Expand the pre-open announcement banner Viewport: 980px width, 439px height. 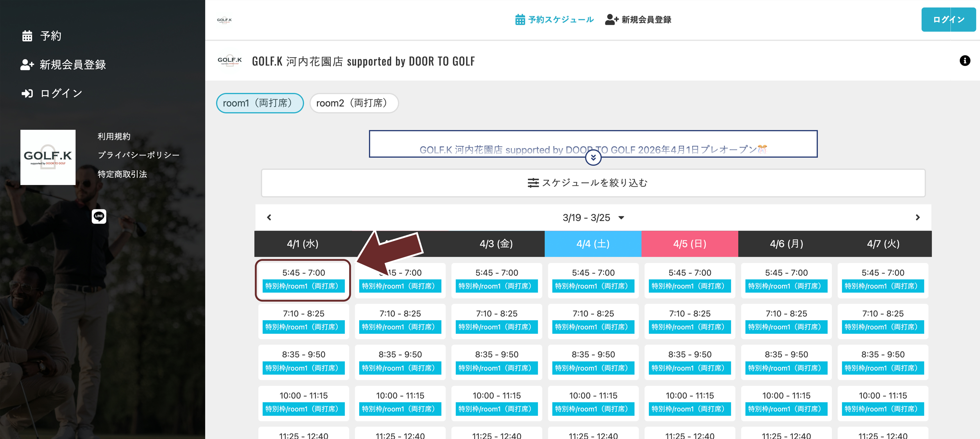(593, 158)
